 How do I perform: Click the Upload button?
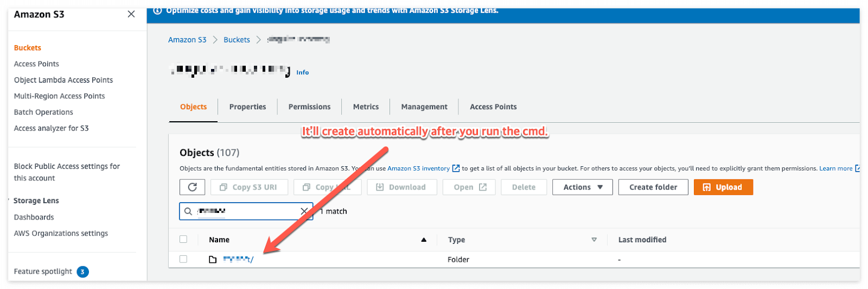tap(723, 187)
